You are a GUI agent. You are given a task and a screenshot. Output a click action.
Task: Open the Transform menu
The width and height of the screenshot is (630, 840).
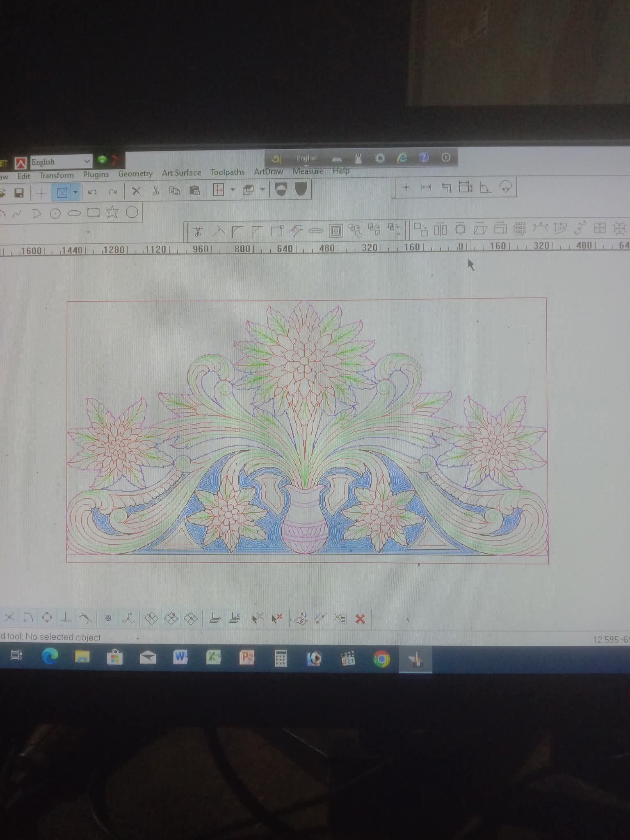[x=57, y=176]
